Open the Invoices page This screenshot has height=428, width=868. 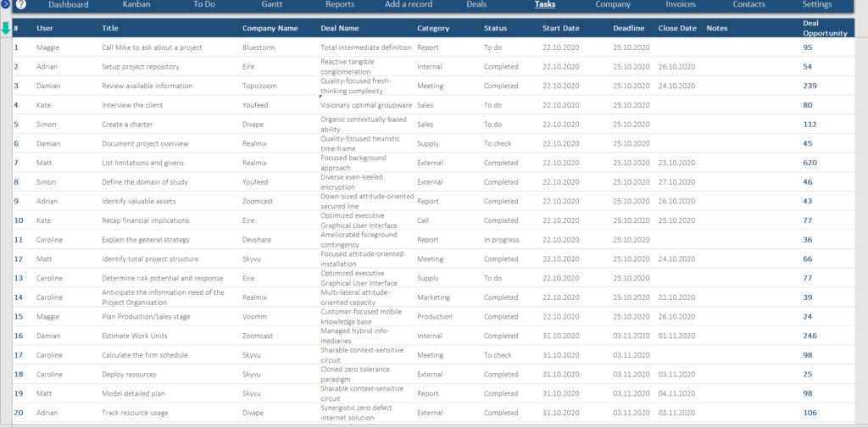click(681, 5)
